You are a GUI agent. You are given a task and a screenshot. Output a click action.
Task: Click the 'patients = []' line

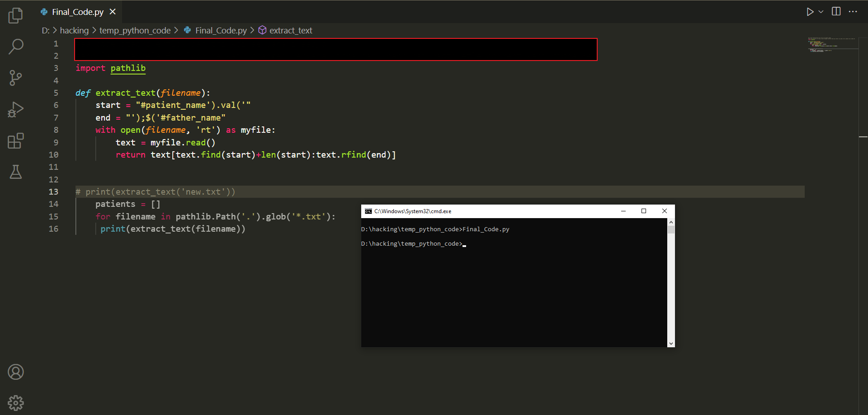[x=128, y=204]
